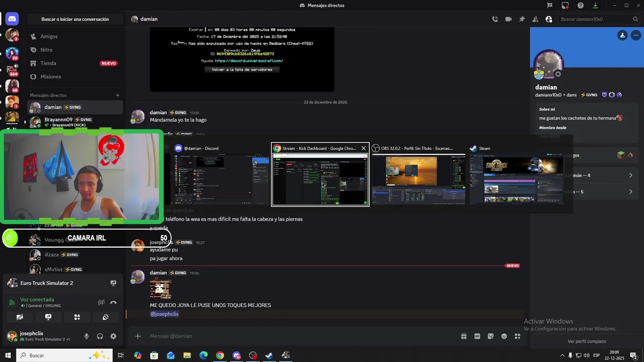Open more options on the profile banner
This screenshot has width=644, height=362.
635,35
